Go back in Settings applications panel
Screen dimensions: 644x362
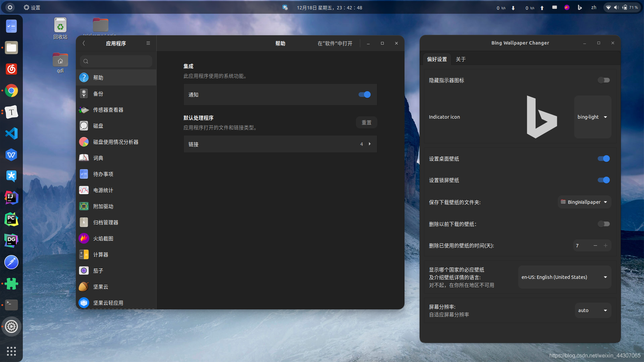[x=84, y=43]
